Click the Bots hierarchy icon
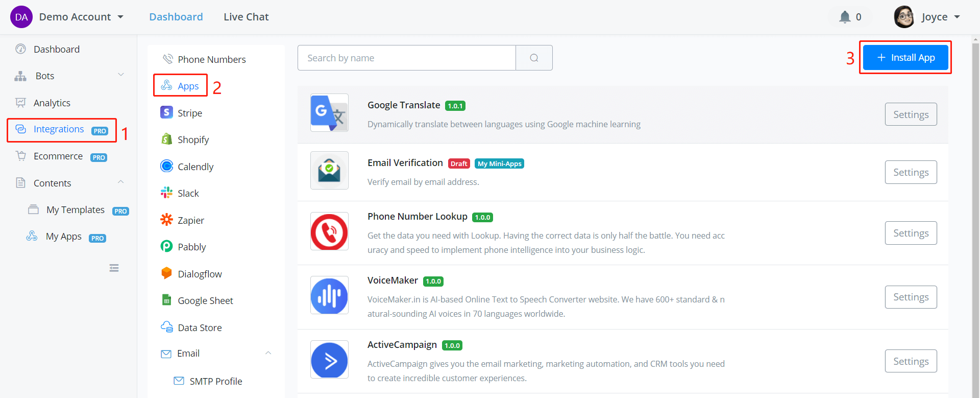 click(x=20, y=76)
